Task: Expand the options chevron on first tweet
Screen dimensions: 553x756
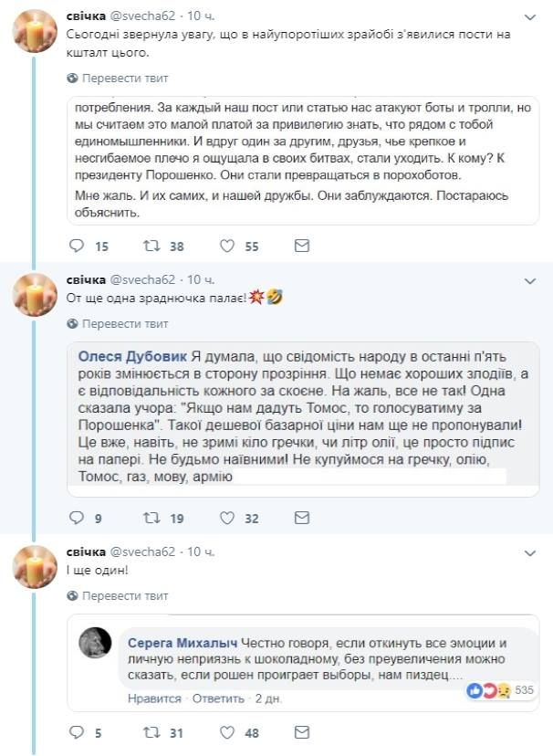Action: coord(530,18)
